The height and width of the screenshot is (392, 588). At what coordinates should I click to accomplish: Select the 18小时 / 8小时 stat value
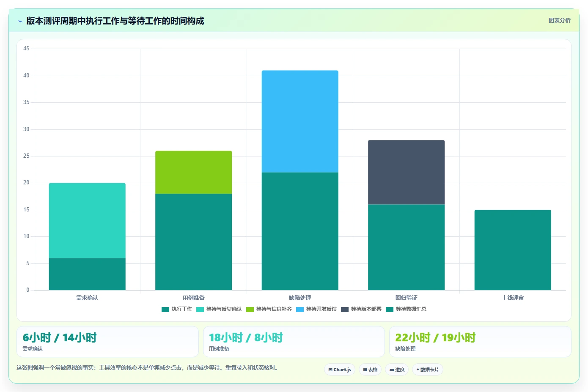[246, 337]
